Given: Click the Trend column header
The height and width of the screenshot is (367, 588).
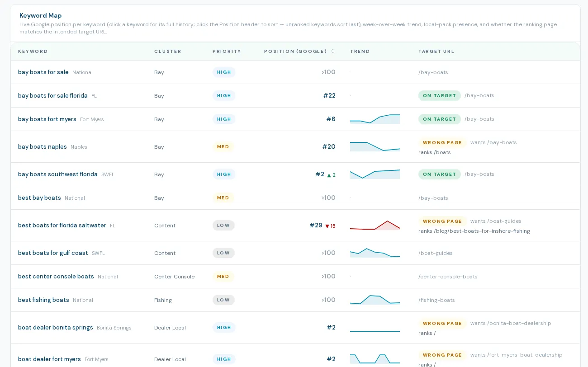Looking at the screenshot, I should tap(360, 51).
